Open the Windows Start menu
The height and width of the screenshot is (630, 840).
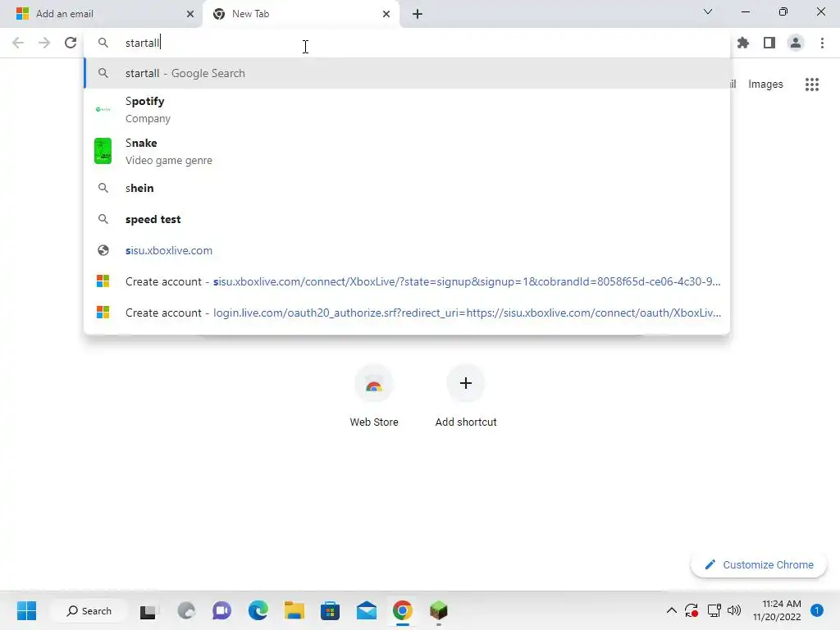pos(26,610)
